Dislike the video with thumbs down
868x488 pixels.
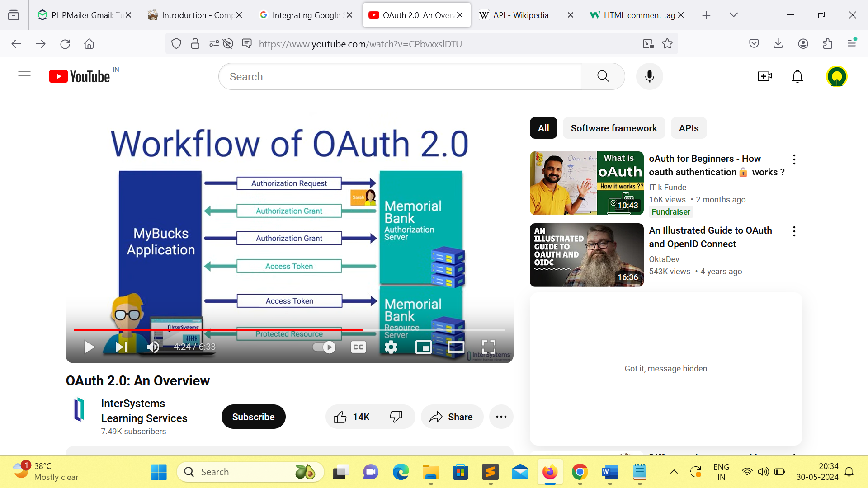(x=396, y=417)
